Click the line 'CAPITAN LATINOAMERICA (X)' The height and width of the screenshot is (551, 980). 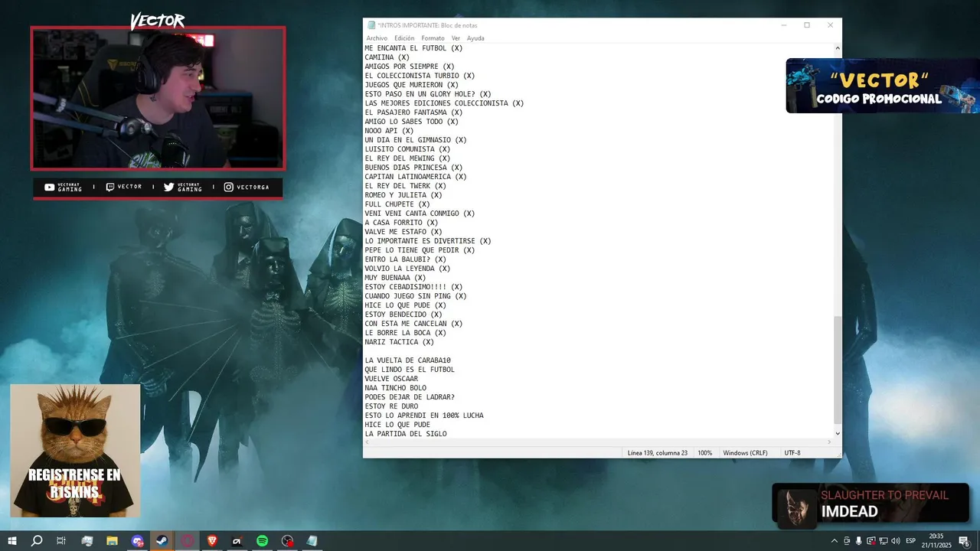pyautogui.click(x=416, y=177)
